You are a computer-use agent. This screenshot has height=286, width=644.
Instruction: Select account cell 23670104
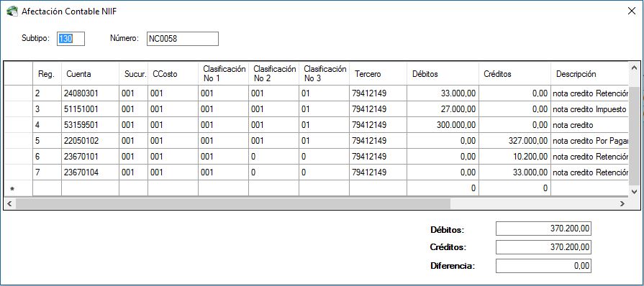point(90,172)
